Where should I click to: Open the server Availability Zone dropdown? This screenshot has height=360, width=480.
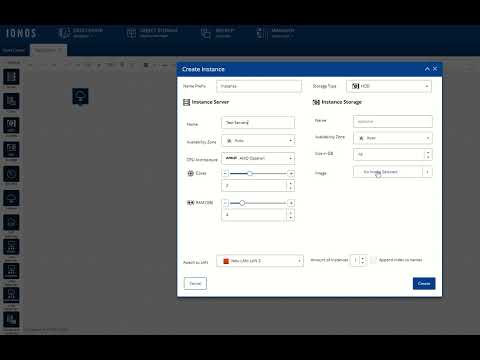[x=258, y=141]
